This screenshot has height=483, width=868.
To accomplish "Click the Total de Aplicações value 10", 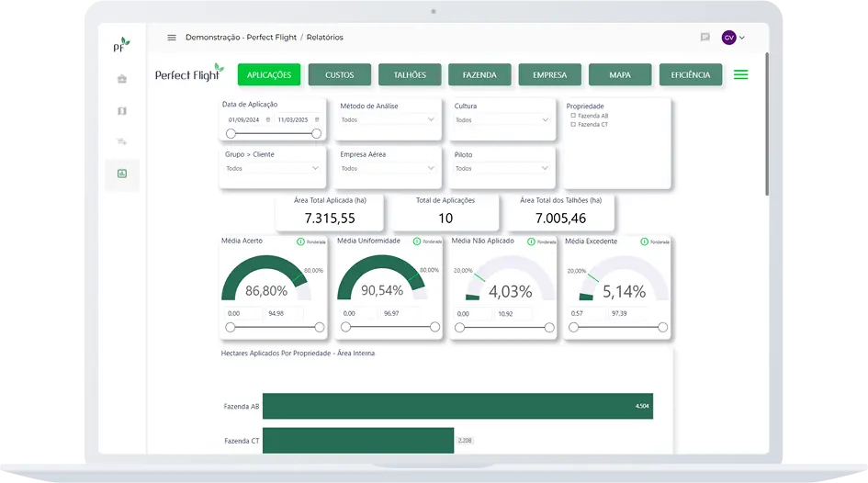I will (x=445, y=219).
